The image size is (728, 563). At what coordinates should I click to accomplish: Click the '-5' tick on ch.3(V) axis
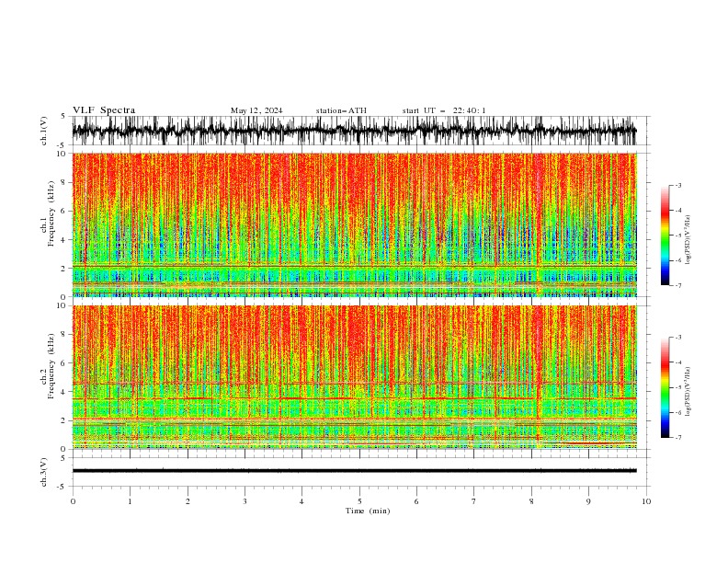point(62,487)
